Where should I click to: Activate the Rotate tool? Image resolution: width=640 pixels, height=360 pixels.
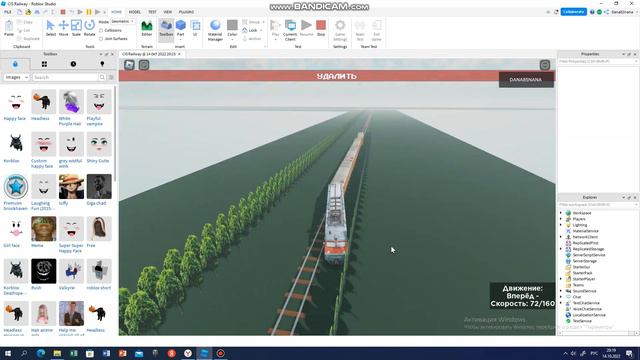tap(89, 28)
